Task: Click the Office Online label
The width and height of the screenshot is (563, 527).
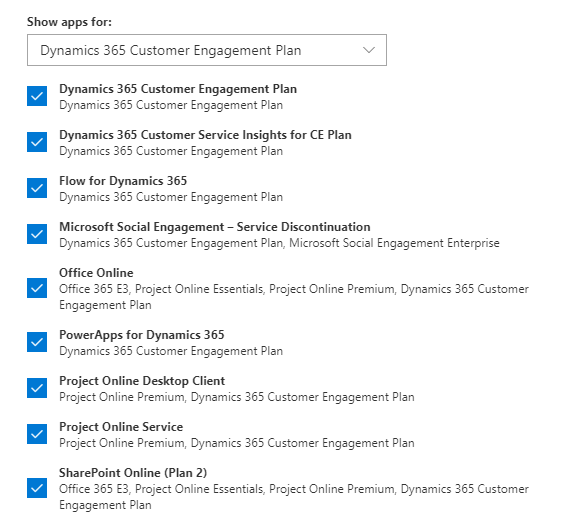Action: pyautogui.click(x=96, y=273)
